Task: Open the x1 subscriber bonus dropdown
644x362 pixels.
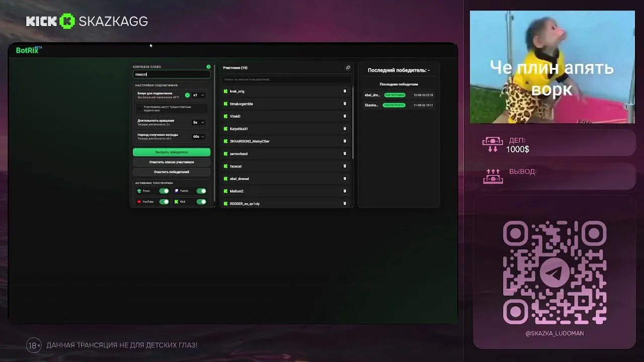Action: coord(199,95)
